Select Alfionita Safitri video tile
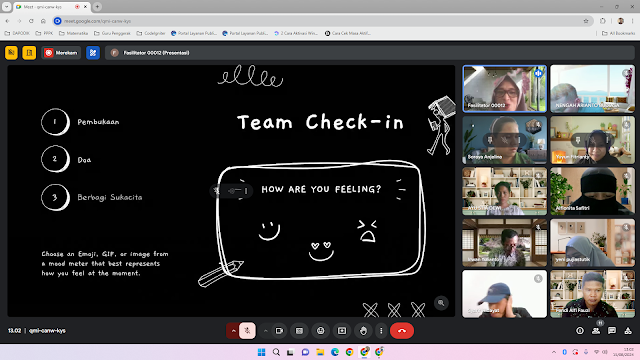This screenshot has width=640, height=360. tap(592, 191)
